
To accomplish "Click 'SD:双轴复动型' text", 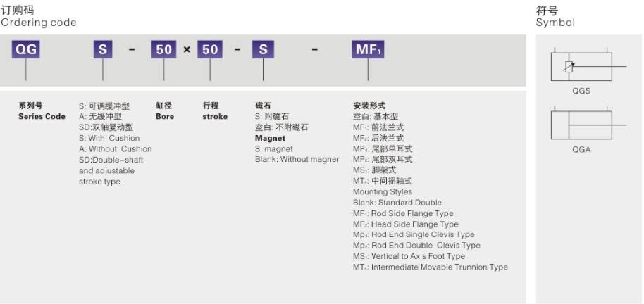I will (x=106, y=127).
